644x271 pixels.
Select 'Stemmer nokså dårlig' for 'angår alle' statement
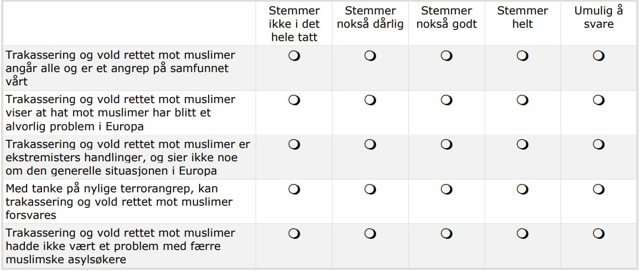click(370, 56)
